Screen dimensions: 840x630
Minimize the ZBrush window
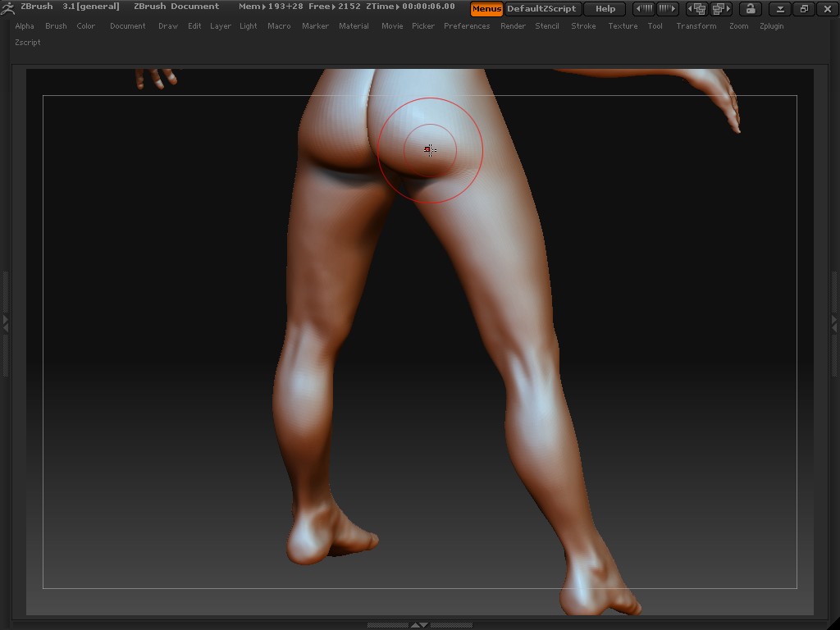780,8
